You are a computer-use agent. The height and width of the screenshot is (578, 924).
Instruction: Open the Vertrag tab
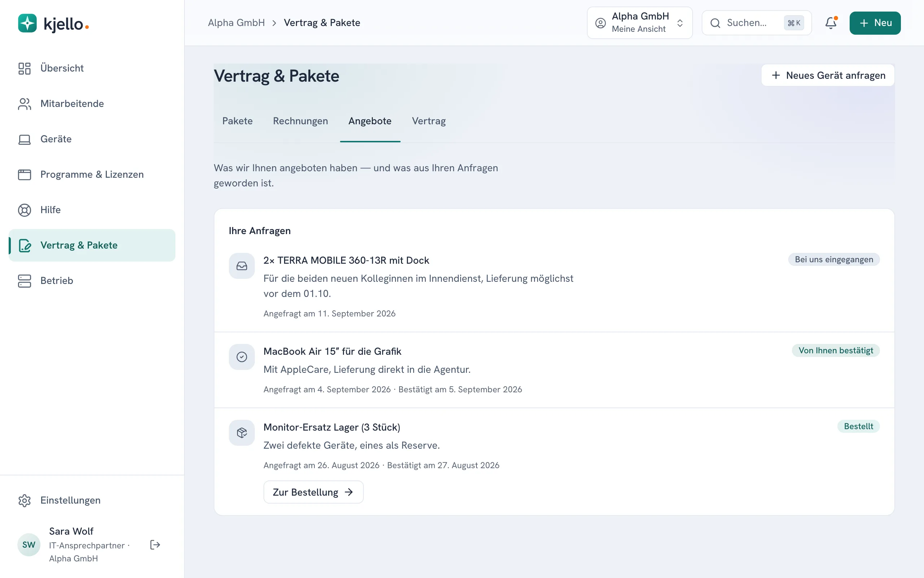429,121
